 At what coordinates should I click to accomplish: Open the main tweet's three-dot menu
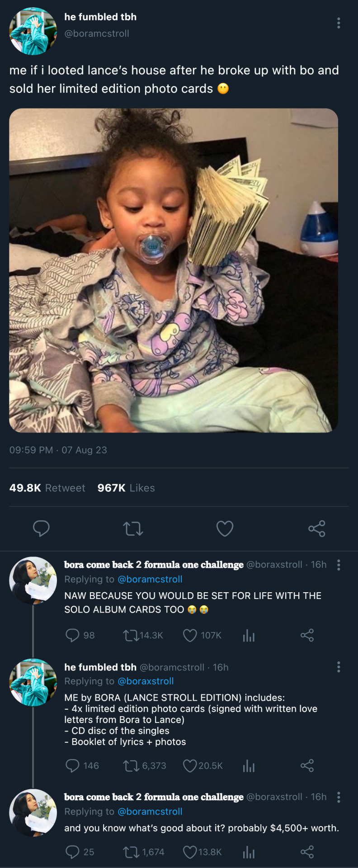339,24
